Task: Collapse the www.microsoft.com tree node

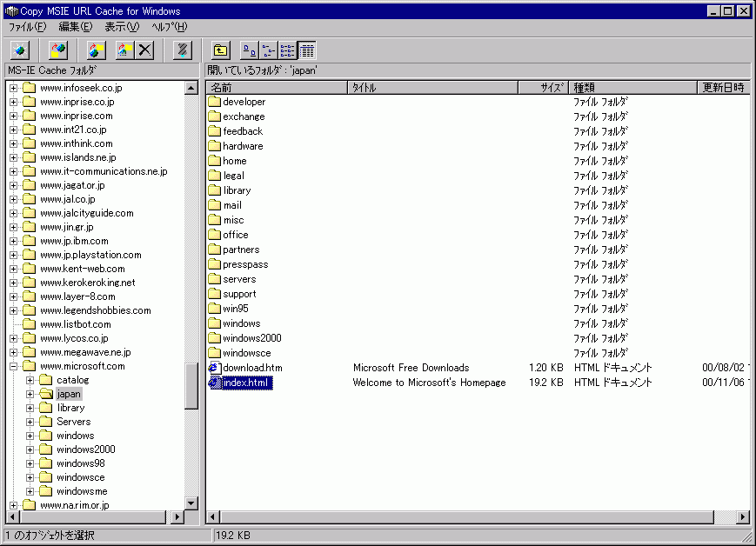Action: [x=14, y=366]
